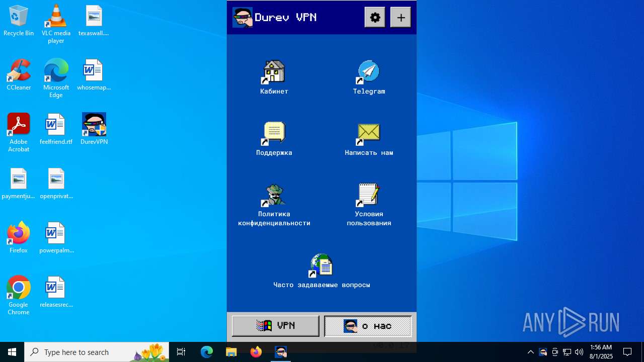The width and height of the screenshot is (644, 362).
Task: Open the Кабинет house icon
Action: (274, 72)
